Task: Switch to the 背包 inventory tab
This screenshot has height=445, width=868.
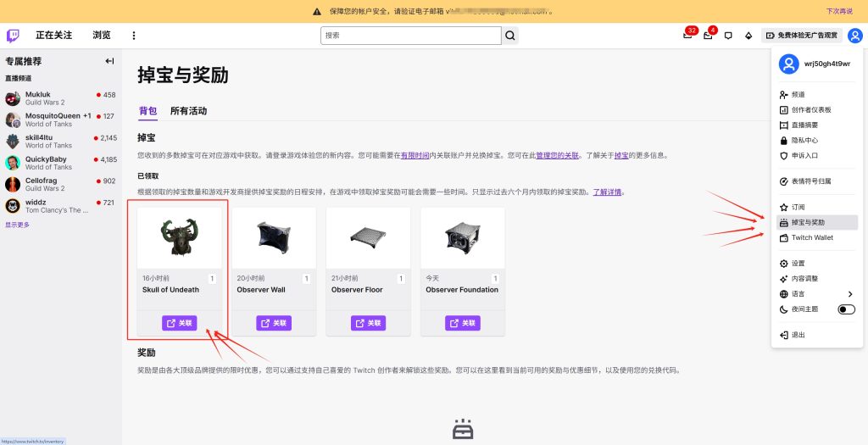Action: tap(147, 111)
